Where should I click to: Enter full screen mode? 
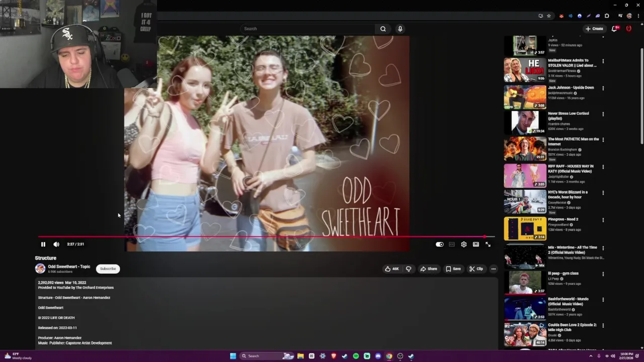tap(488, 244)
